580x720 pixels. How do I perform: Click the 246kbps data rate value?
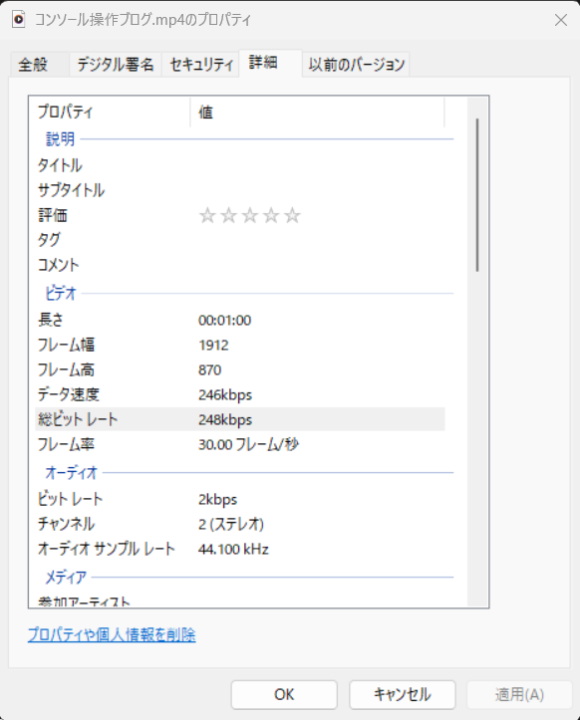pyautogui.click(x=225, y=395)
